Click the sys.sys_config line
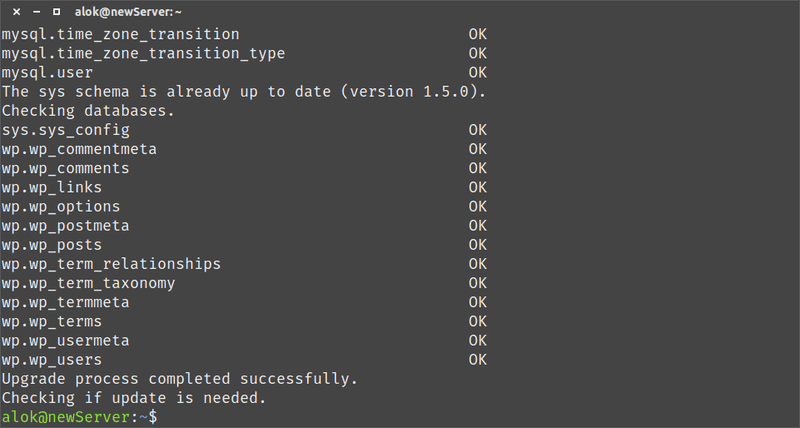The height and width of the screenshot is (428, 800). coord(66,130)
